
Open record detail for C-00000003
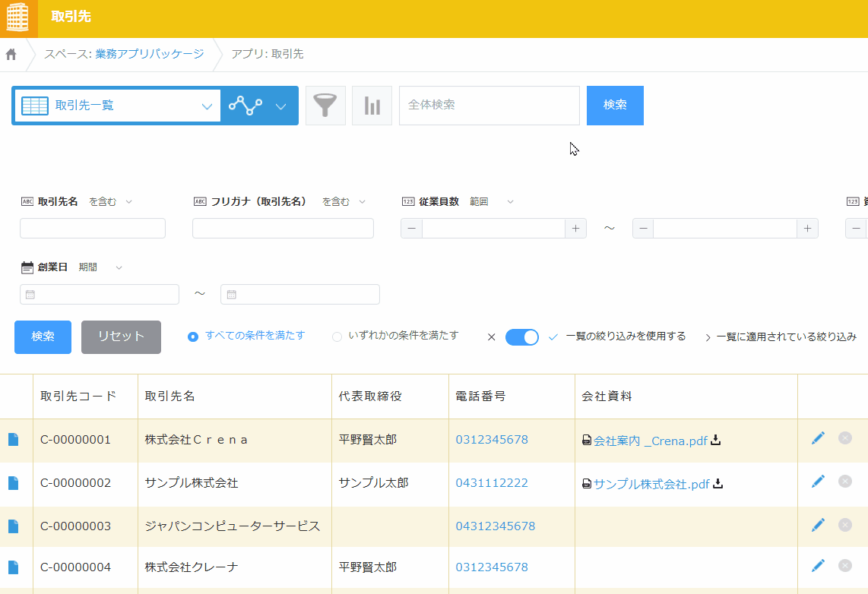point(13,526)
